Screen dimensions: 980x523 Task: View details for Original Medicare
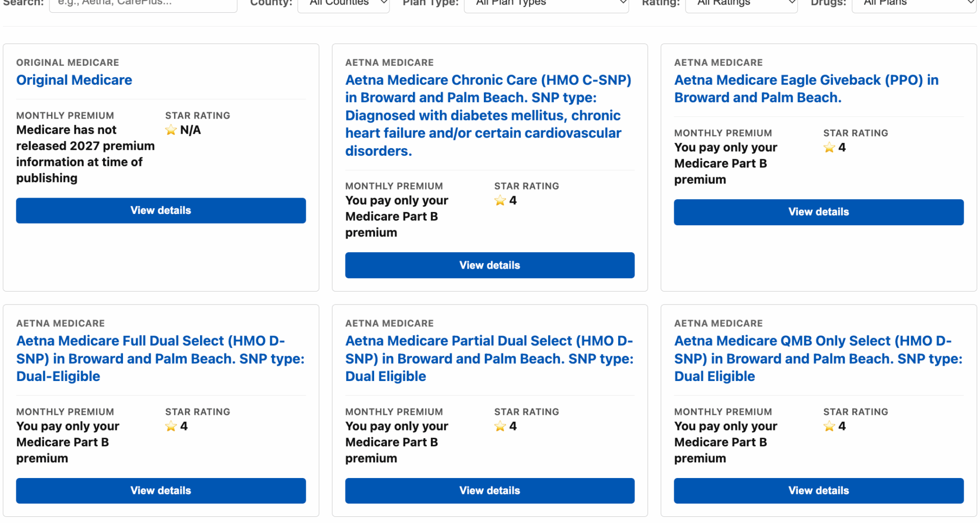161,210
